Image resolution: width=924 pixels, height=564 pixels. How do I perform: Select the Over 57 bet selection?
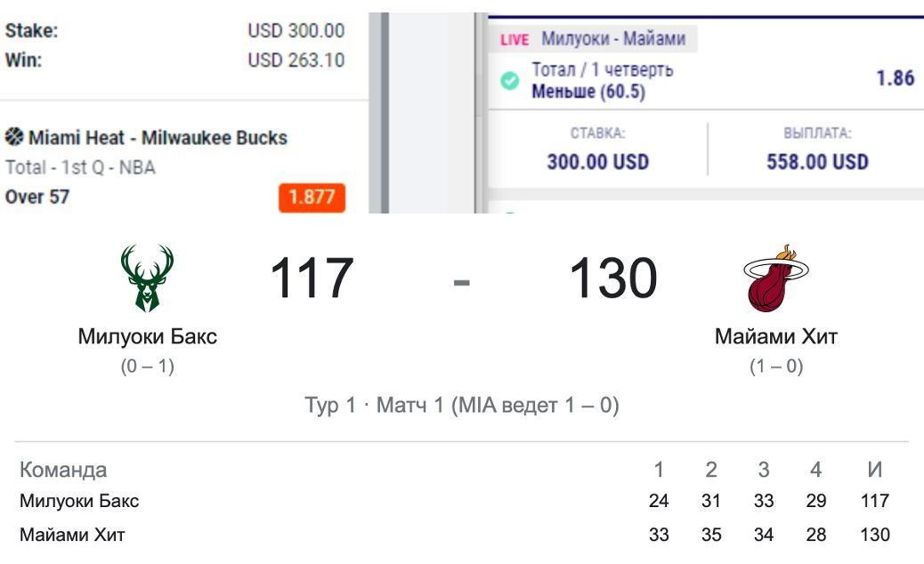pyautogui.click(x=37, y=197)
